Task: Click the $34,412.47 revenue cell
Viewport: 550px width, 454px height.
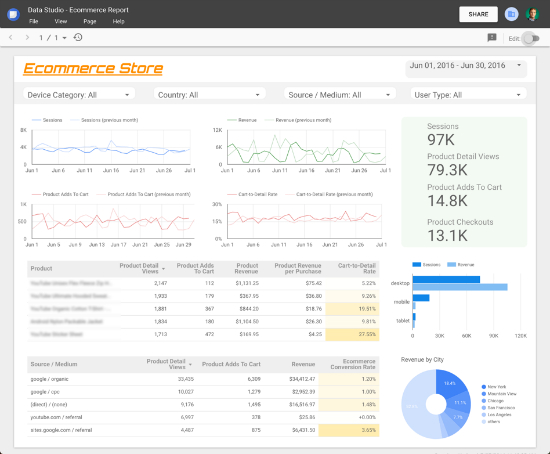Action: tap(302, 379)
